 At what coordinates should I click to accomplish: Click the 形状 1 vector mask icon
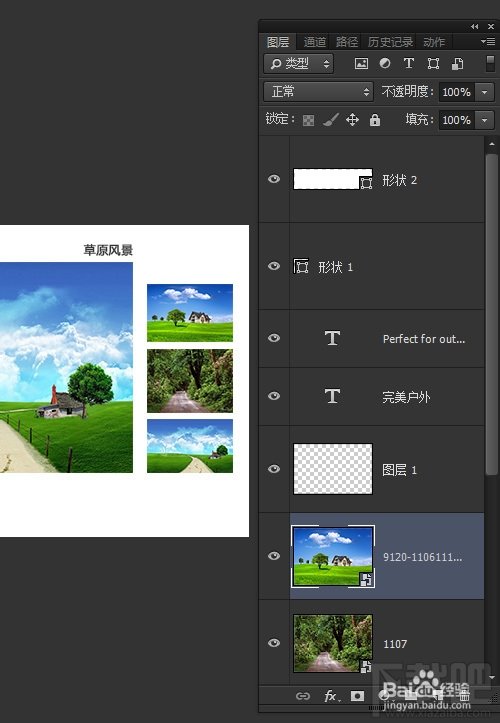(x=301, y=267)
